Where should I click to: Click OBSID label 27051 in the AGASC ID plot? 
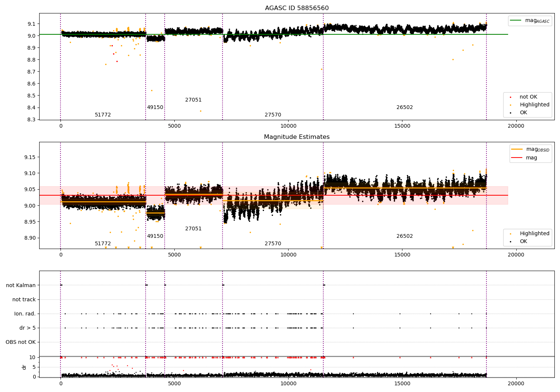pyautogui.click(x=193, y=100)
